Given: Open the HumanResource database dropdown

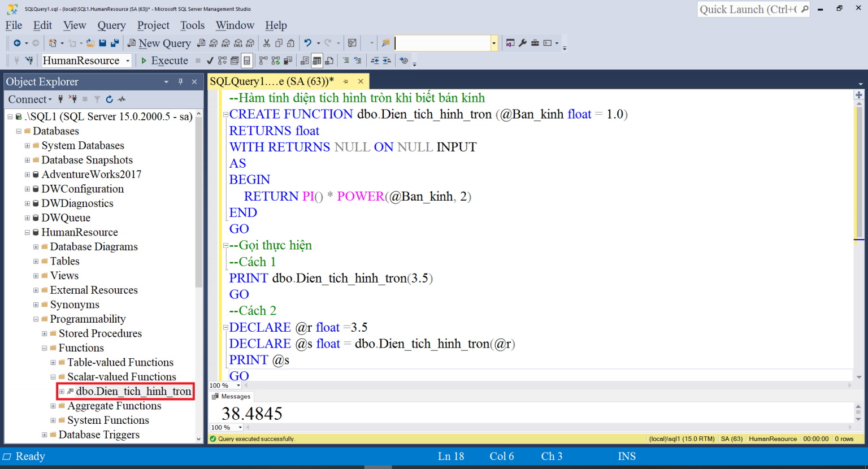Looking at the screenshot, I should pyautogui.click(x=128, y=60).
